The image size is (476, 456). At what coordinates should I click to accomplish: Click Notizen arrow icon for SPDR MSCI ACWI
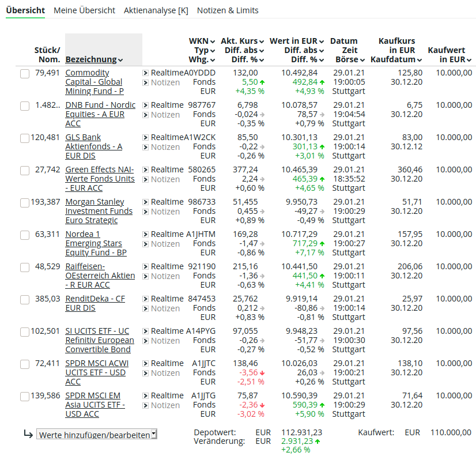pos(145,374)
